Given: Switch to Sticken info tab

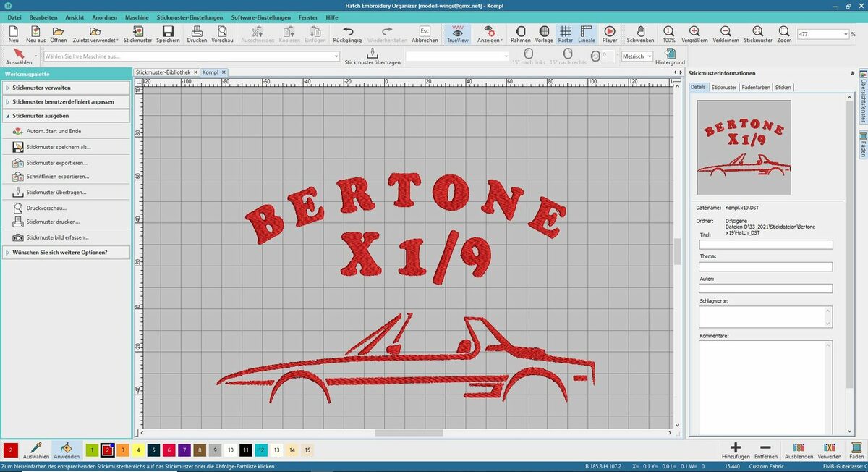Looking at the screenshot, I should (783, 87).
